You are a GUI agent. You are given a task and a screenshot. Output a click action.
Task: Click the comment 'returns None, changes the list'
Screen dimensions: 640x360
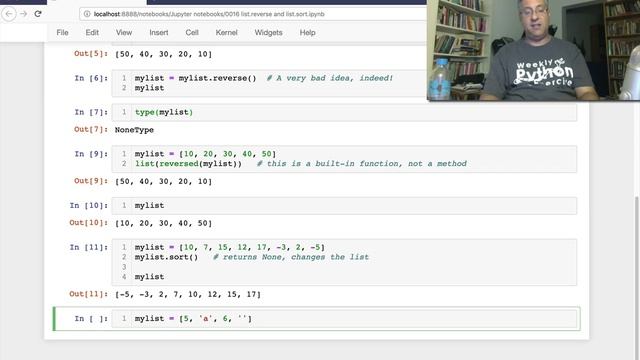click(291, 257)
